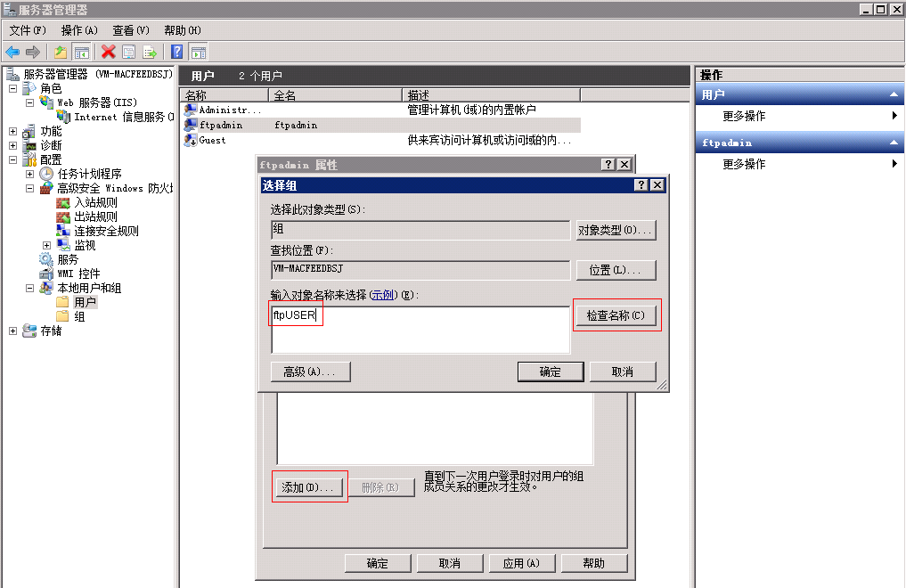Image resolution: width=906 pixels, height=588 pixels.
Task: Click the Guest user icon
Action: pyautogui.click(x=190, y=140)
